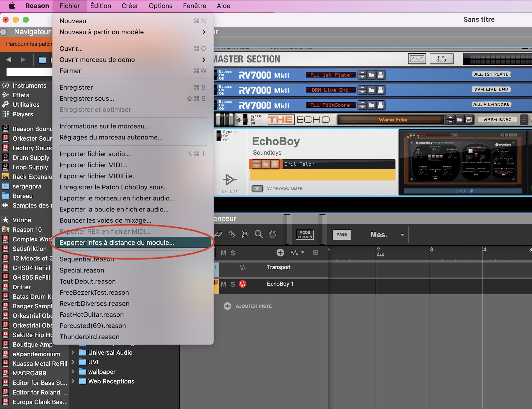Click MODE ÉDITION button
The image size is (532, 409).
pos(305,235)
